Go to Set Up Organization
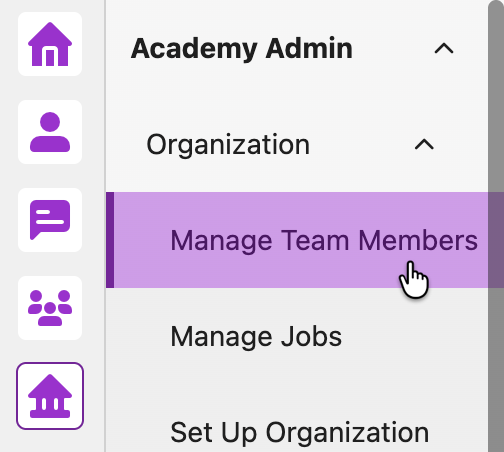504x452 pixels. [299, 432]
